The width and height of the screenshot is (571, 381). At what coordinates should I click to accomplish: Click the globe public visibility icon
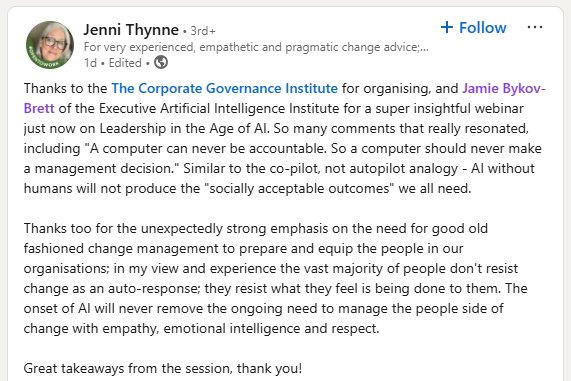pos(161,62)
